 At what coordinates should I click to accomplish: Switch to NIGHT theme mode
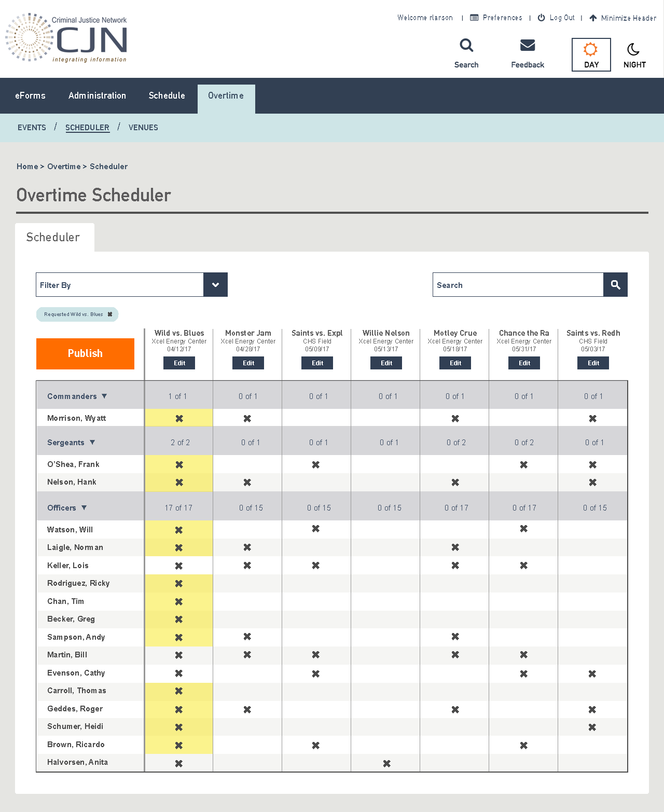[634, 54]
